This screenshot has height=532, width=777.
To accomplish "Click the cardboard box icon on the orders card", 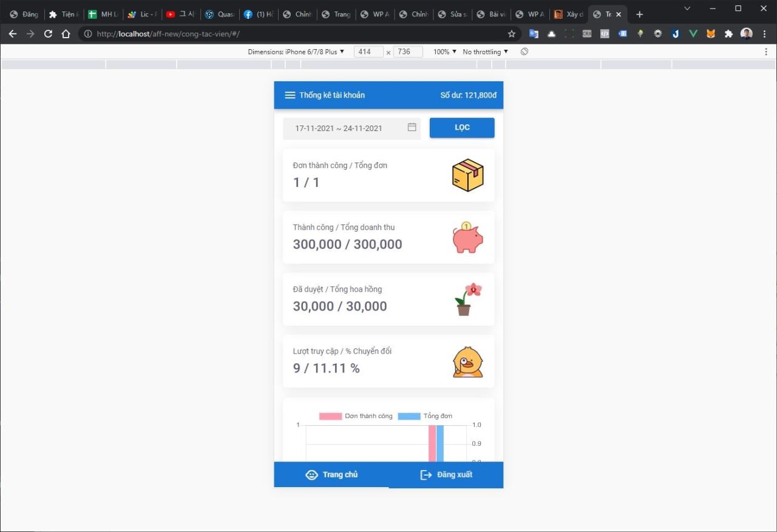I will 467,175.
